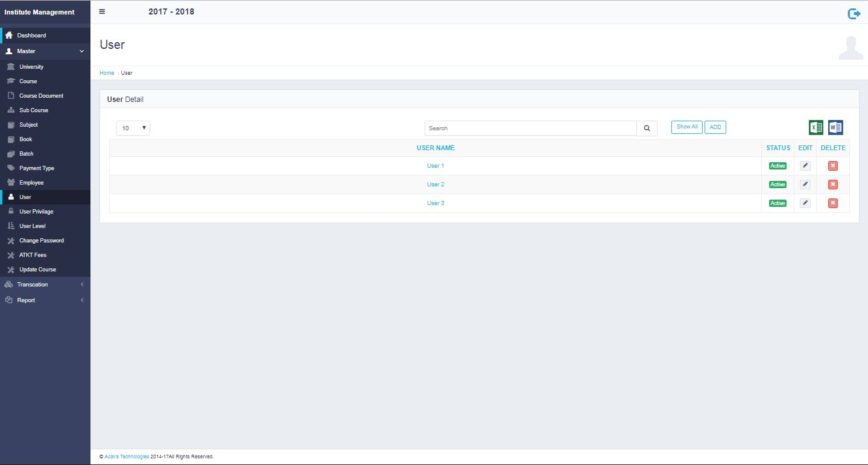Click the Show All button
Image resolution: width=868 pixels, height=465 pixels.
pyautogui.click(x=686, y=127)
